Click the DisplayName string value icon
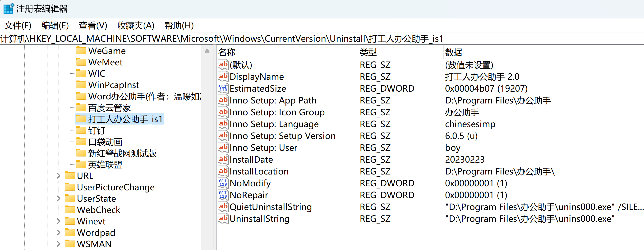 tap(223, 76)
